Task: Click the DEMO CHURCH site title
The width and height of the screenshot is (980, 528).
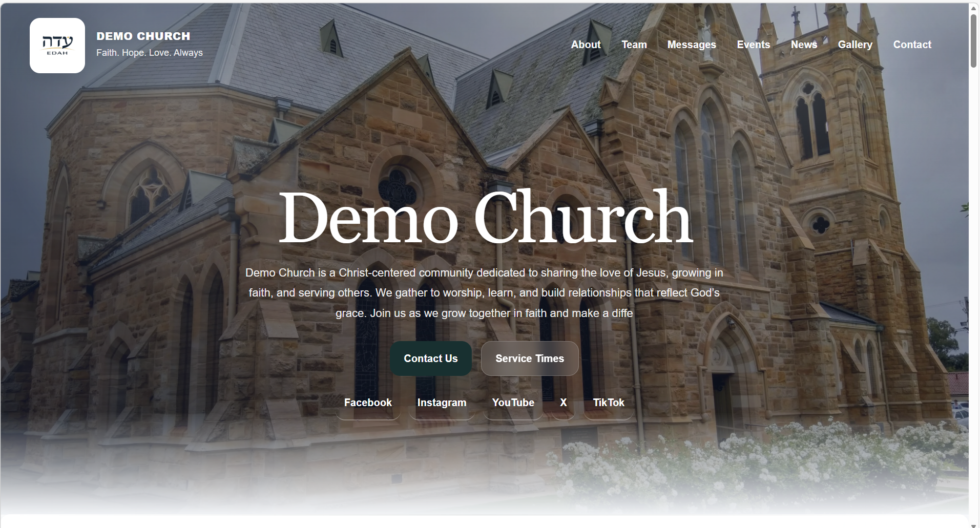Action: click(x=143, y=36)
